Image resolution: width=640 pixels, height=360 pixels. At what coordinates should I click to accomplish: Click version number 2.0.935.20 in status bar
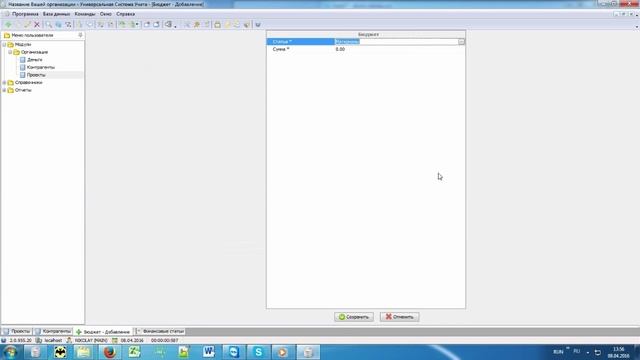coord(20,340)
